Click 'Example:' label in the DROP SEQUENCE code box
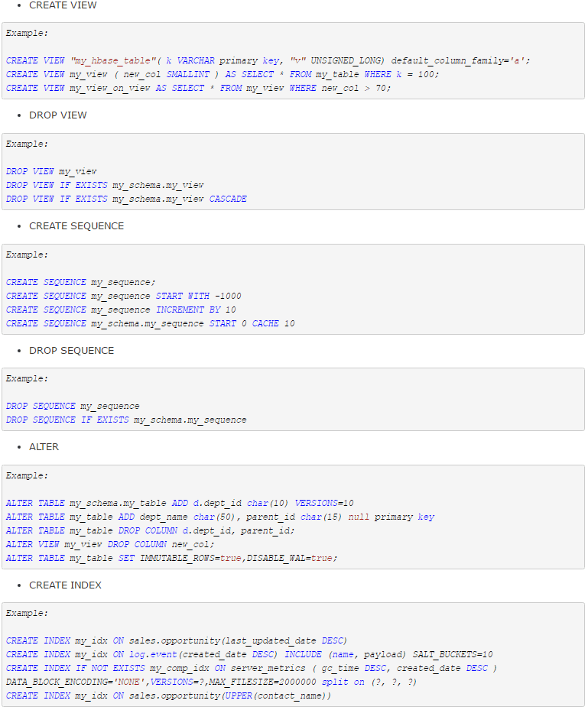 click(x=27, y=378)
